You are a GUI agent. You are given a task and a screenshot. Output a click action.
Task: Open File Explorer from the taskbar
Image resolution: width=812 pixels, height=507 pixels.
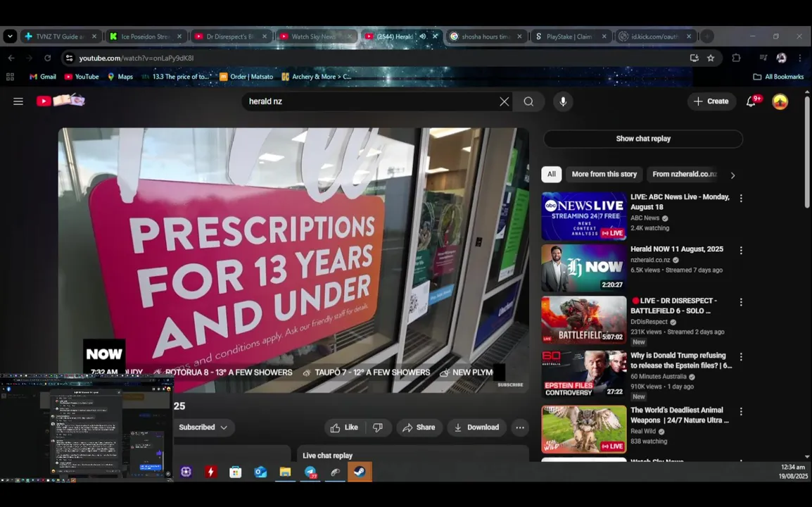(x=286, y=472)
